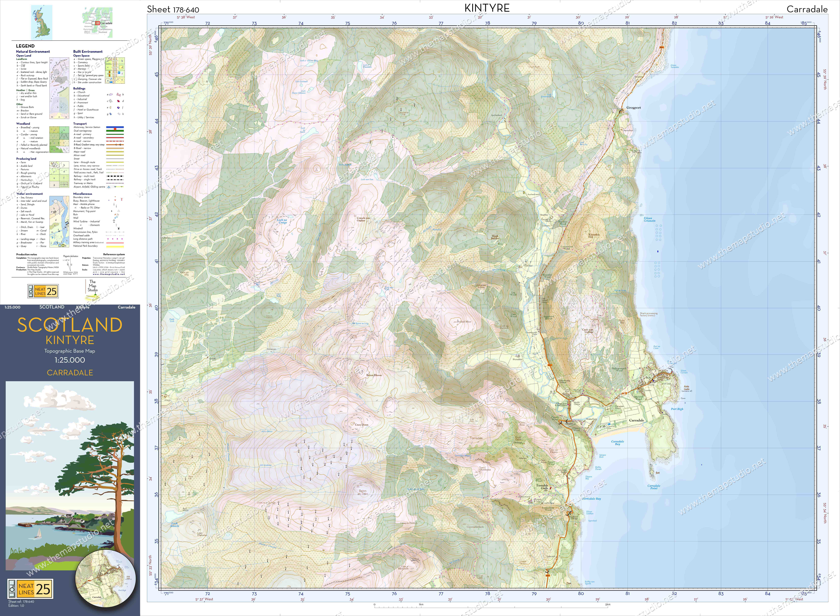The image size is (840, 616).
Task: Click the Sheet ref: 178-640 text on the cover
Action: 21,601
